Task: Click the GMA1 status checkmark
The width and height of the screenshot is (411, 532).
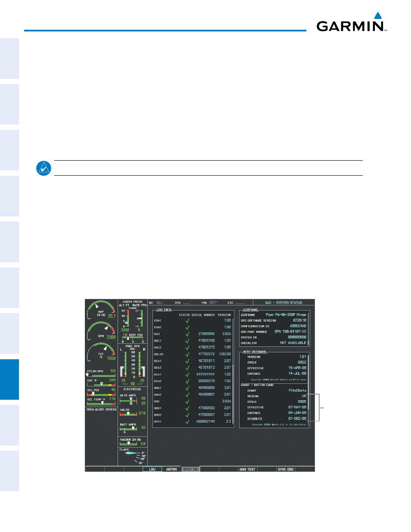Action: click(187, 388)
